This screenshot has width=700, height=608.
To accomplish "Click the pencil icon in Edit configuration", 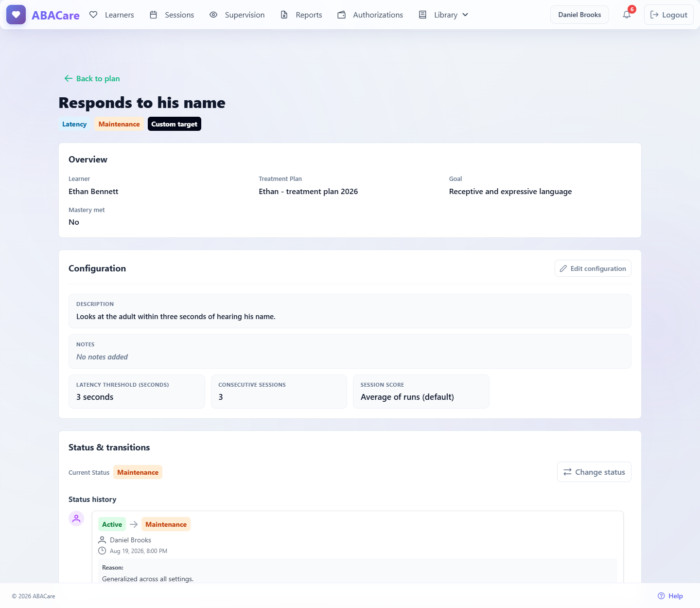I will (x=563, y=268).
